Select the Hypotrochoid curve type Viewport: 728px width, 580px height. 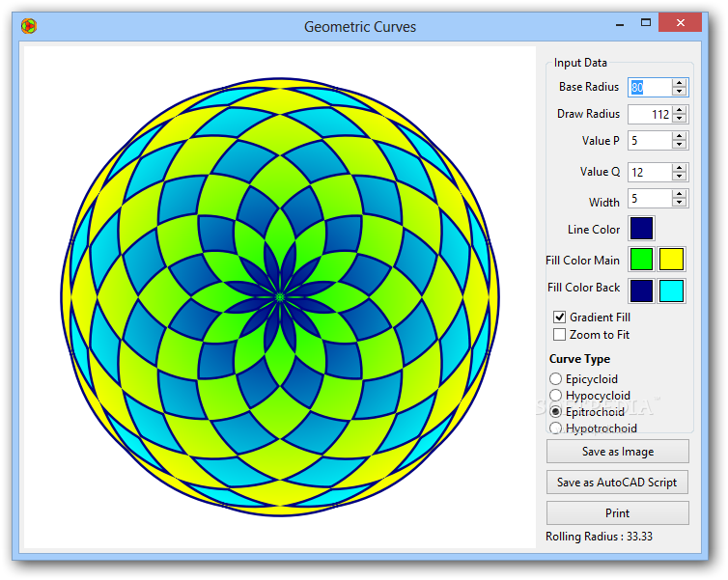pyautogui.click(x=556, y=428)
